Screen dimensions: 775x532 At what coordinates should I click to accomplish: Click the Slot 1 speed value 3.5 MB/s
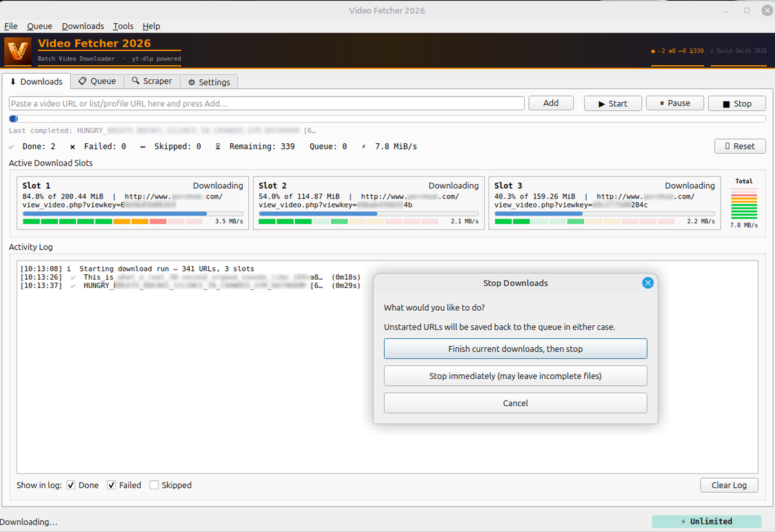click(x=229, y=221)
